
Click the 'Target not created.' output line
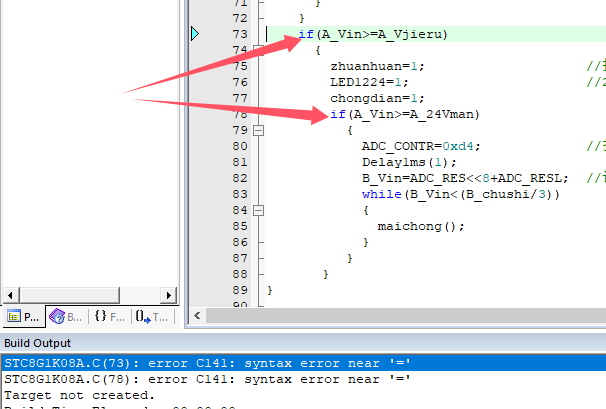(79, 395)
